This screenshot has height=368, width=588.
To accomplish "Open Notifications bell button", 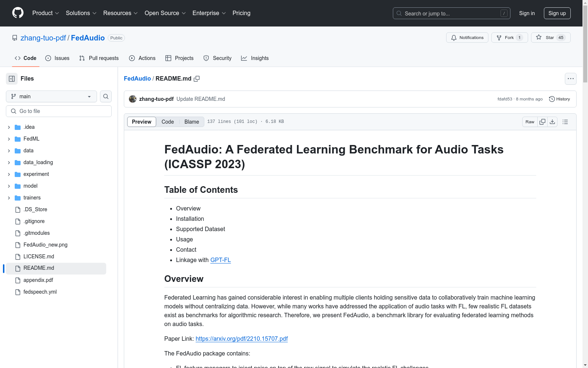I will pos(467,38).
